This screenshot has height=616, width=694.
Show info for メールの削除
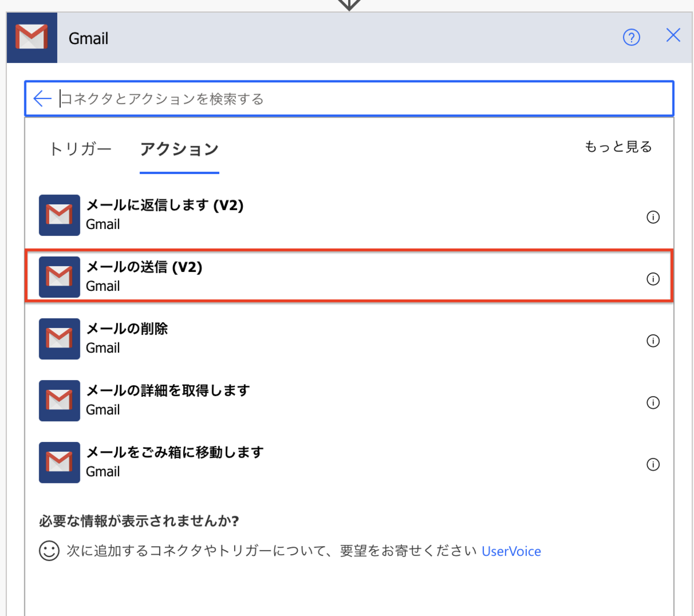(x=653, y=341)
